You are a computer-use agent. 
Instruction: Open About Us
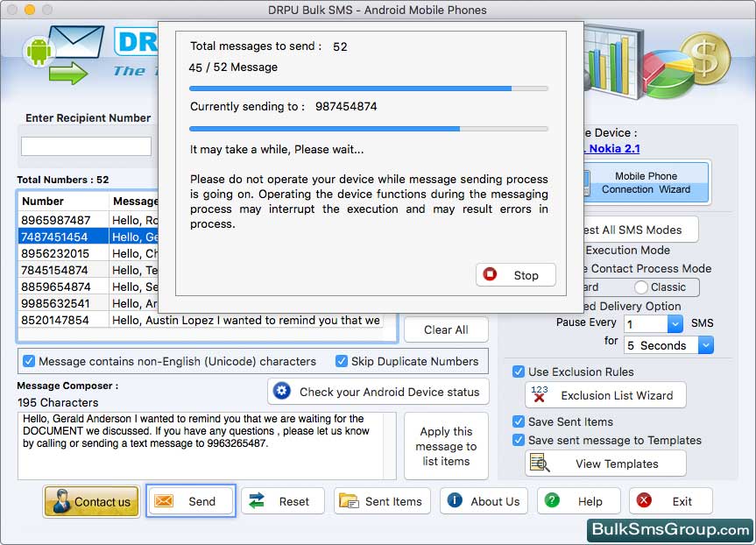click(484, 501)
